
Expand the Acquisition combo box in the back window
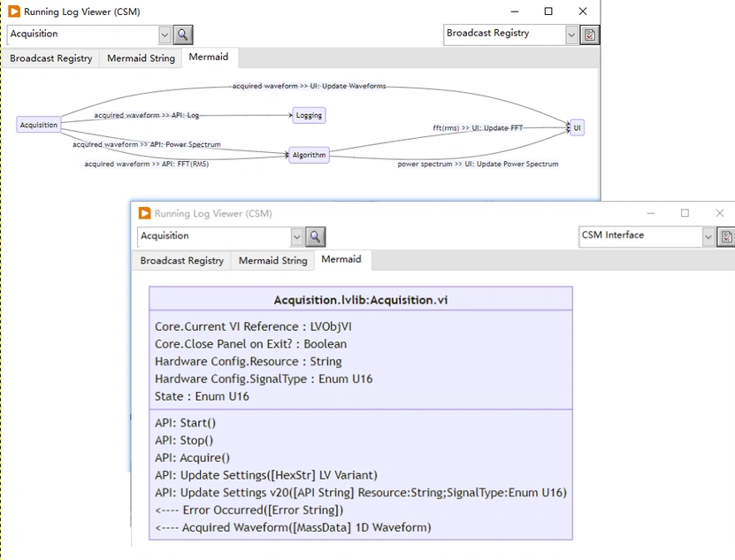point(165,35)
